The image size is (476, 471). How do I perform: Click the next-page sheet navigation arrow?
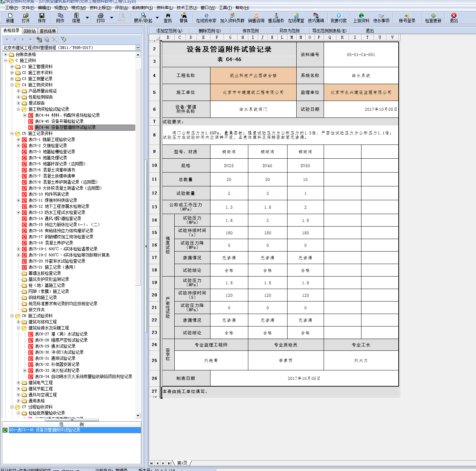164,463
